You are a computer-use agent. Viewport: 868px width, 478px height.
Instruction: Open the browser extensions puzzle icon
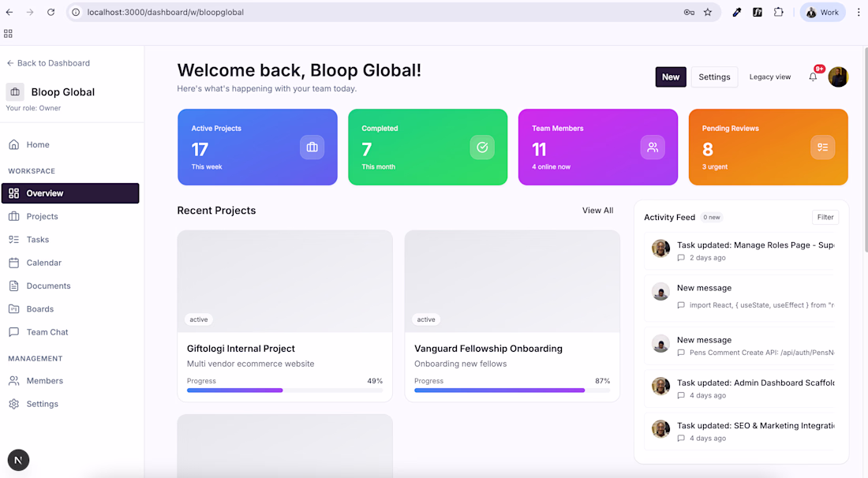[778, 12]
